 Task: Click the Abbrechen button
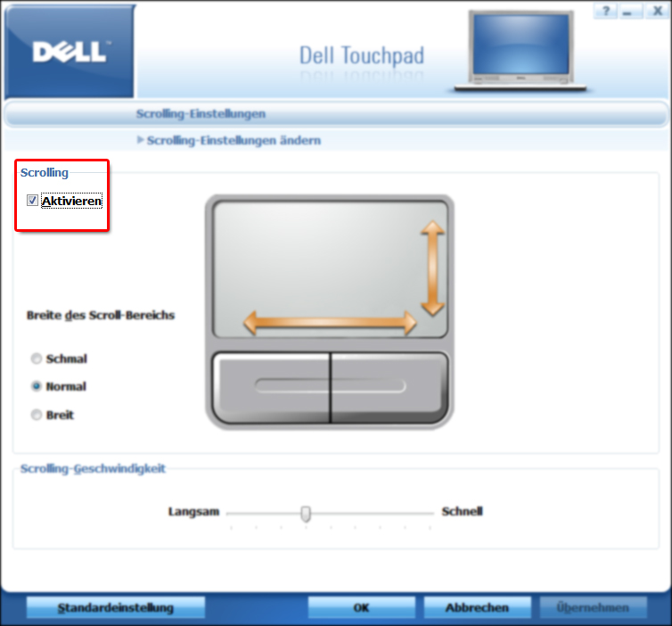click(477, 607)
